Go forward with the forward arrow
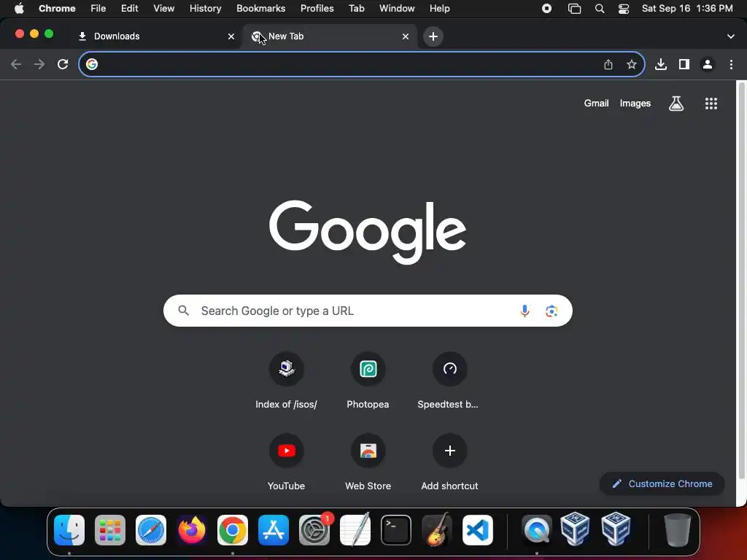This screenshot has height=560, width=747. coord(39,64)
